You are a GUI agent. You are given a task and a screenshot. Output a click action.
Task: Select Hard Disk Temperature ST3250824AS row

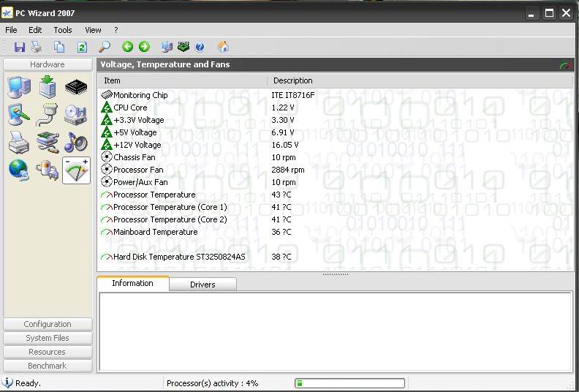336,257
